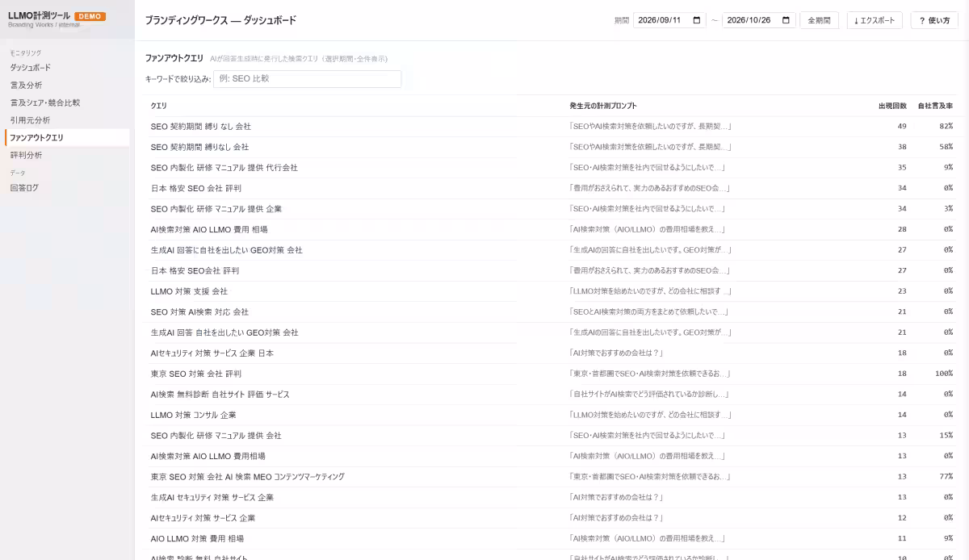This screenshot has width=969, height=560.
Task: Click the end date field 2026/10/26
Action: click(x=759, y=20)
